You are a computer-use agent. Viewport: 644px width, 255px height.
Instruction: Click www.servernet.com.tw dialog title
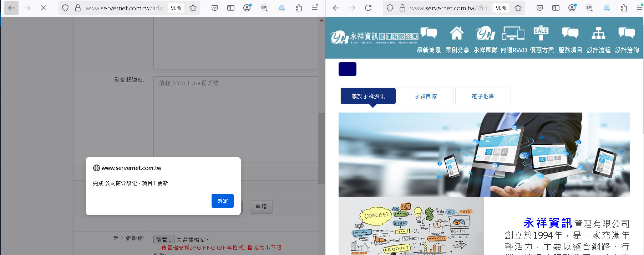[131, 168]
